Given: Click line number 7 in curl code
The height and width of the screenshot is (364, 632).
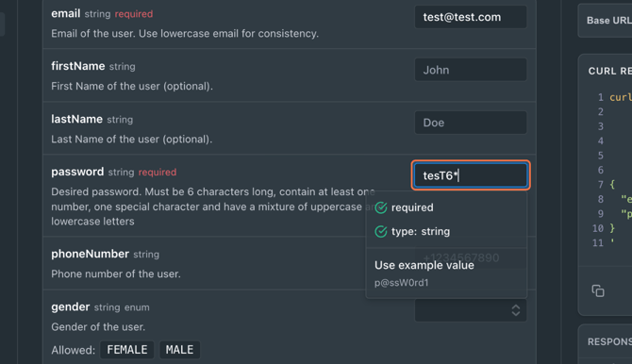Looking at the screenshot, I should [601, 185].
